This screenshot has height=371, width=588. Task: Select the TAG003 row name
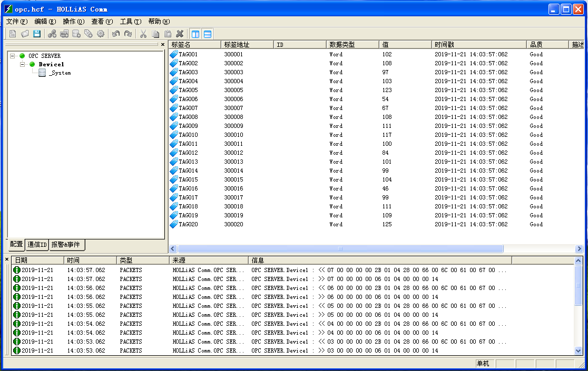188,72
